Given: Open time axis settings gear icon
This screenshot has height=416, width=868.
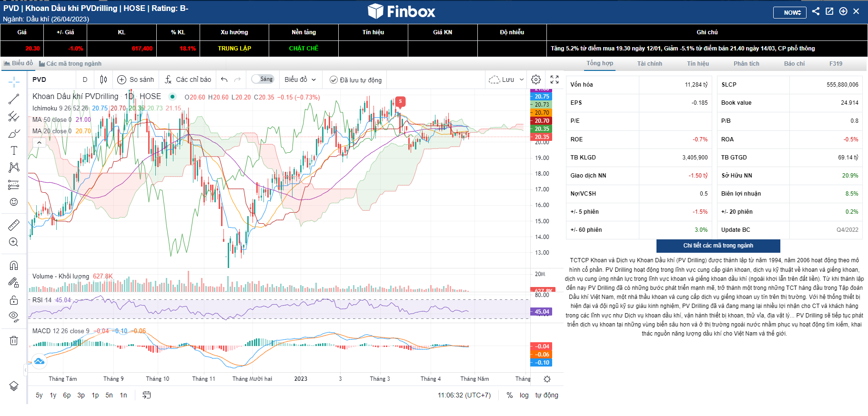Looking at the screenshot, I should click(x=547, y=379).
